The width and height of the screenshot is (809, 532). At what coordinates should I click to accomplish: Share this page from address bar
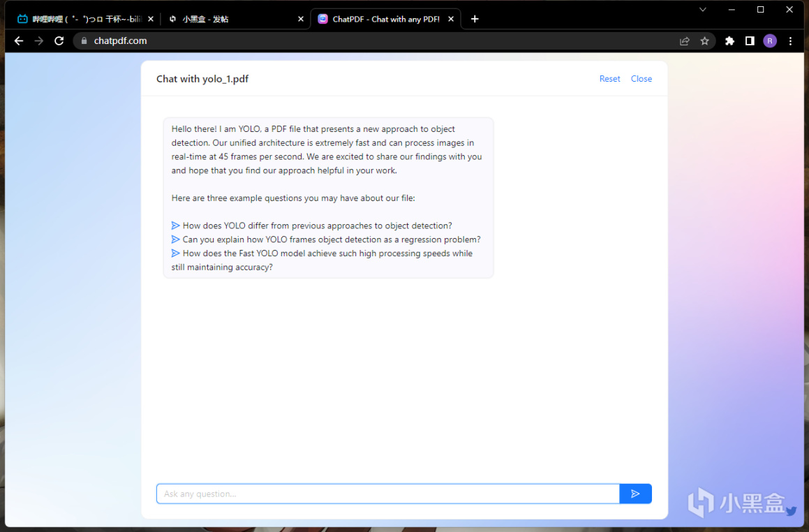click(685, 41)
